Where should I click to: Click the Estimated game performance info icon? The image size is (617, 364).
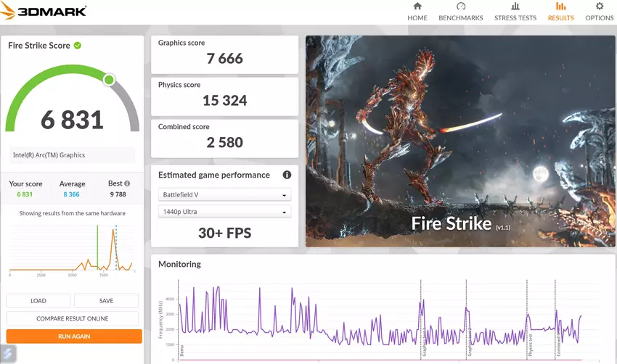[287, 175]
